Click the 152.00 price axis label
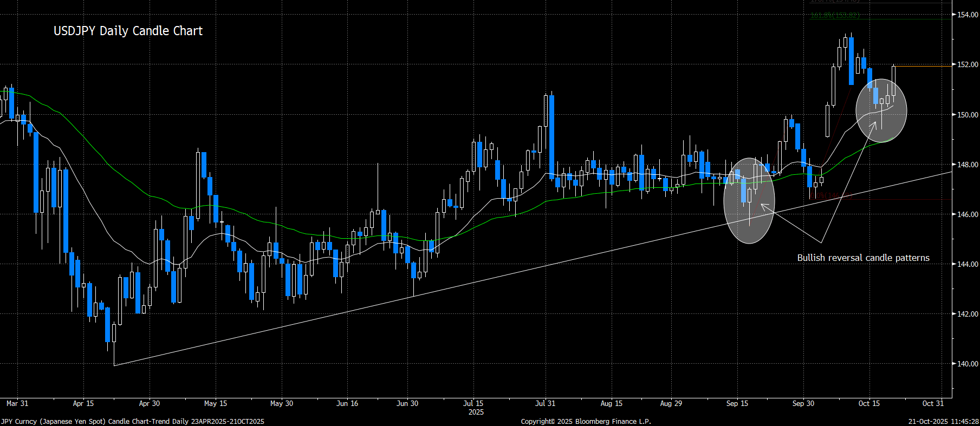The image size is (980, 426). 968,64
